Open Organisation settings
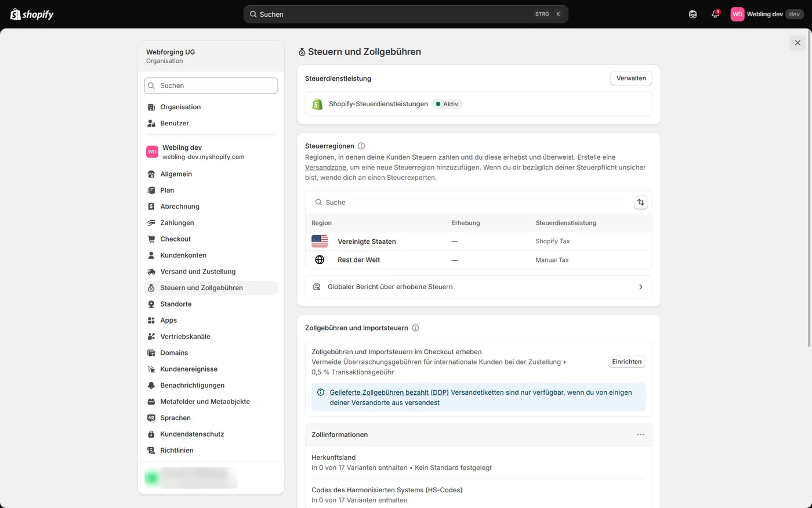This screenshot has height=508, width=812. (x=211, y=107)
